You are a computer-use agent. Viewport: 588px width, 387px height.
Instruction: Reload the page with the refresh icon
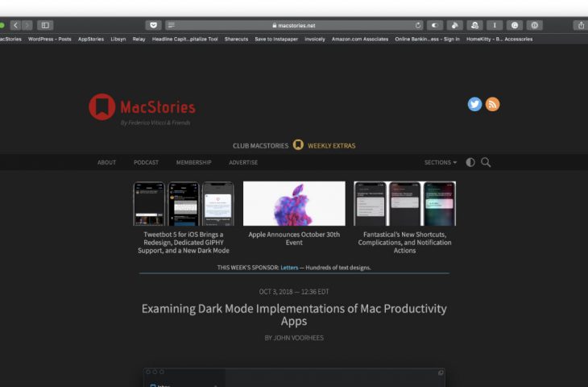click(418, 25)
